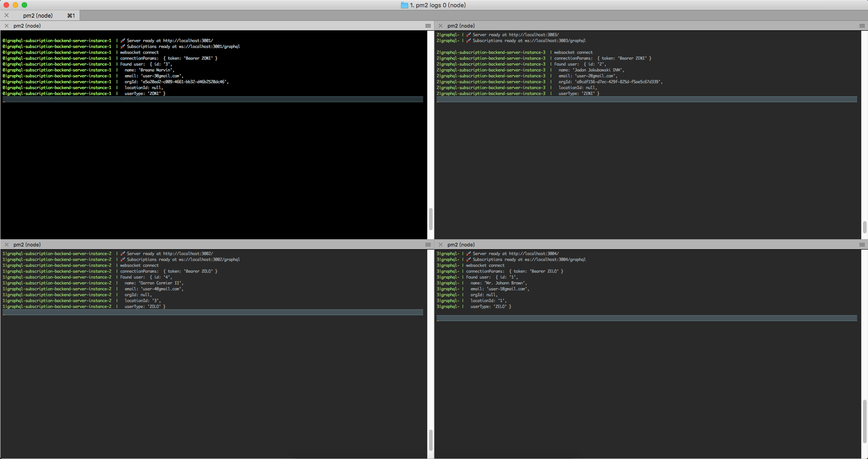Click the URL 'http://localhost:3004/'
Screen dimensions: 868x459
coord(534,254)
